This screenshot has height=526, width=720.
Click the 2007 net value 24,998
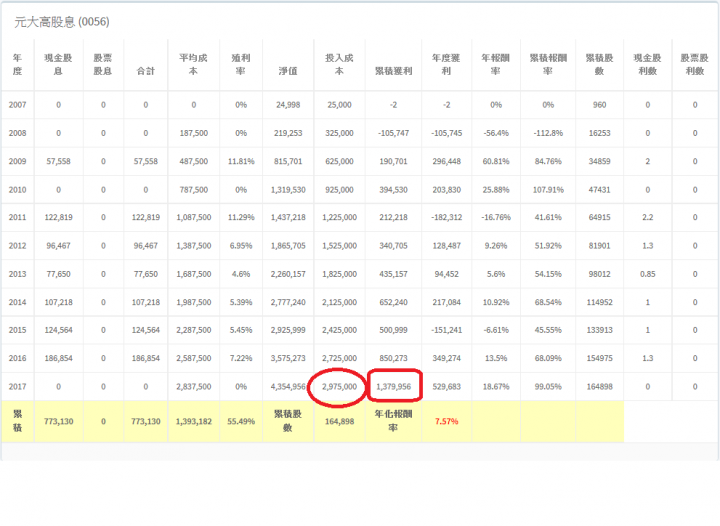(x=288, y=105)
